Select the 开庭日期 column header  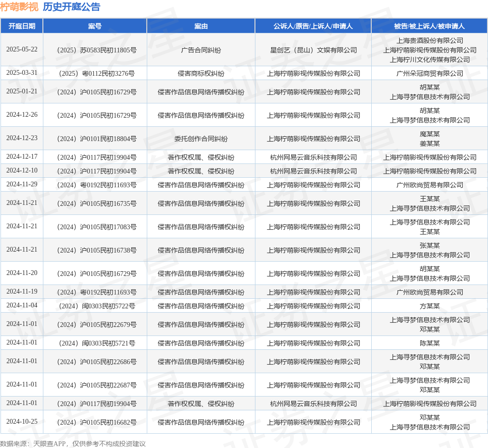[22, 26]
